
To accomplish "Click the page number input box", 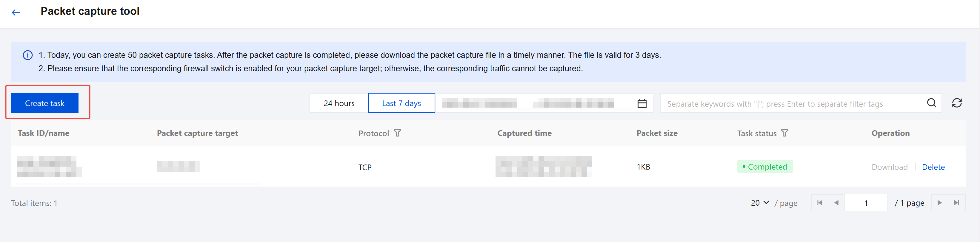I will pyautogui.click(x=866, y=203).
